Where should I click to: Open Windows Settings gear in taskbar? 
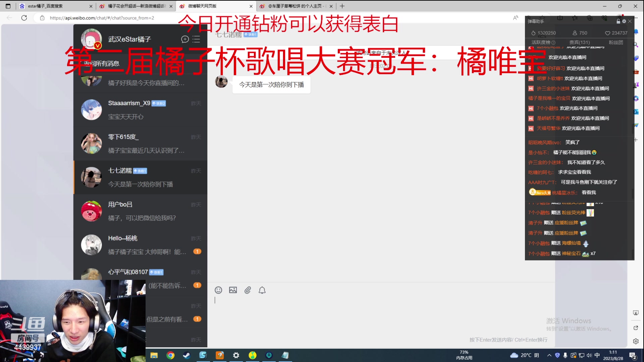tap(236, 355)
